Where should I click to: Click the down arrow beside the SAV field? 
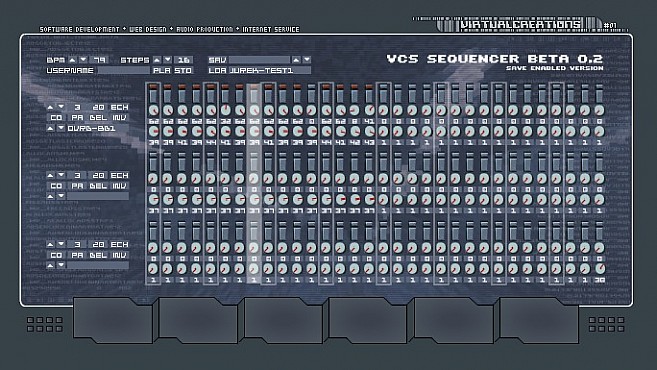[x=307, y=60]
